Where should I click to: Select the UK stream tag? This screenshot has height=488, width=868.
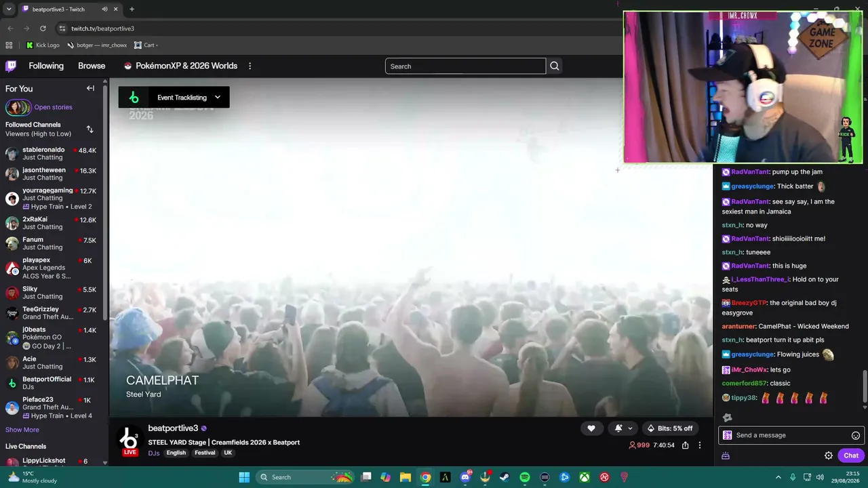(228, 453)
